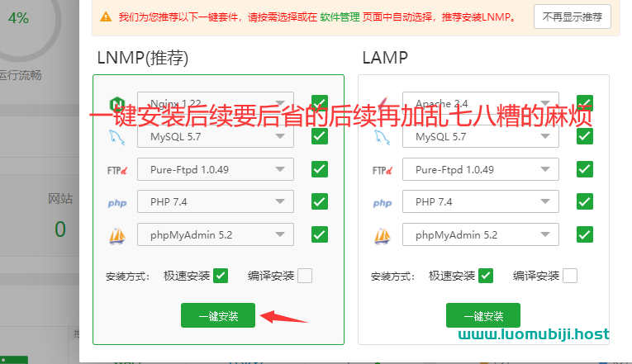Uncheck phpMyAdmin 5.2 in LNMP
The width and height of the screenshot is (632, 364).
320,234
